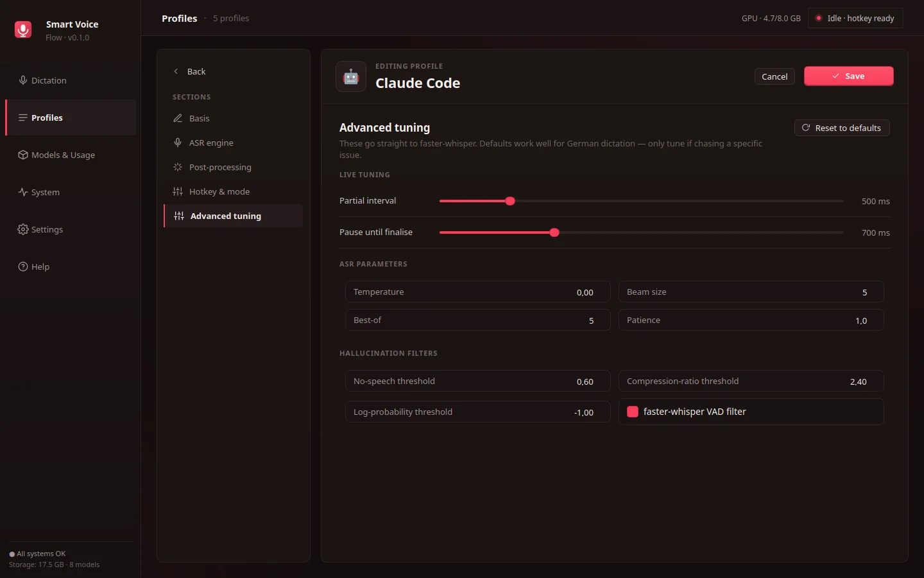Click the Temperature value field

[x=477, y=292]
